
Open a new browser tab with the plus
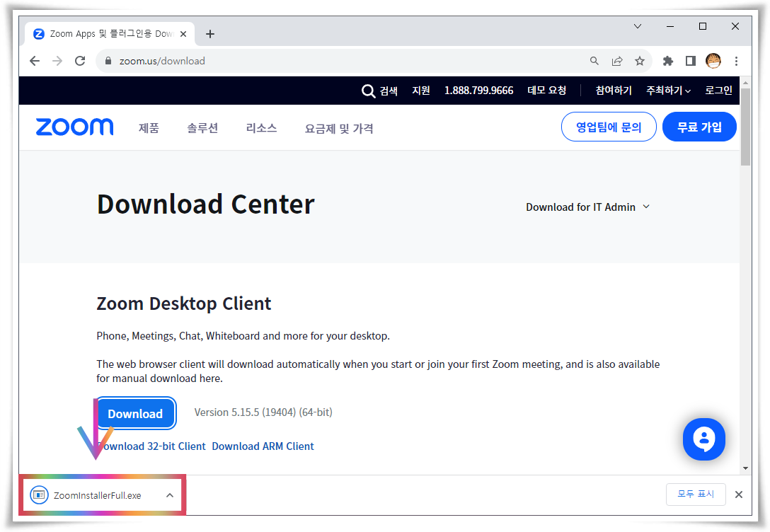click(x=210, y=34)
